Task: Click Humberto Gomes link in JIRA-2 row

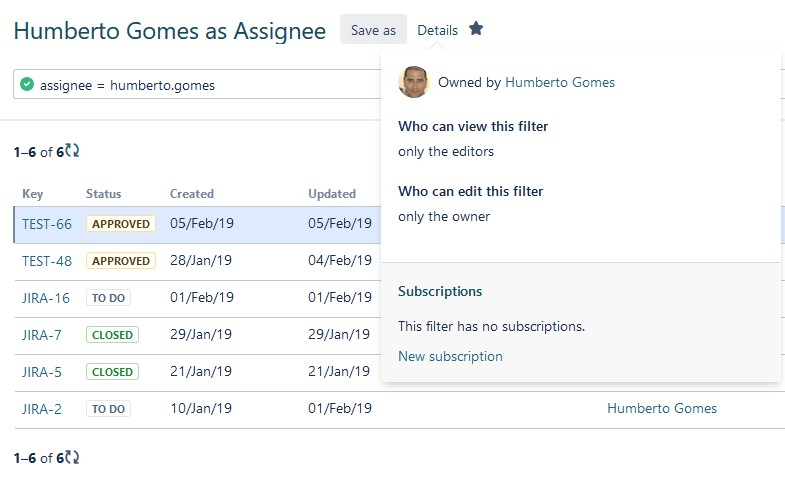Action: (662, 408)
